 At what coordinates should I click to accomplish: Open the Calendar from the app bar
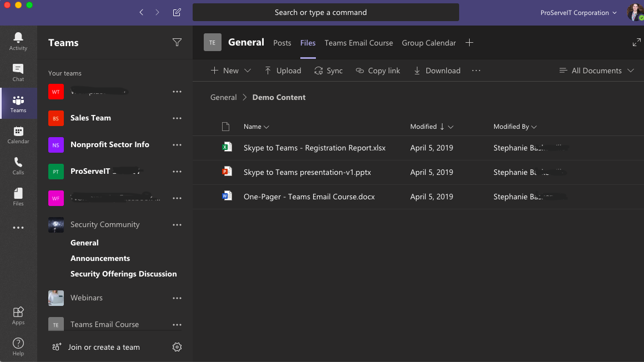click(x=18, y=133)
